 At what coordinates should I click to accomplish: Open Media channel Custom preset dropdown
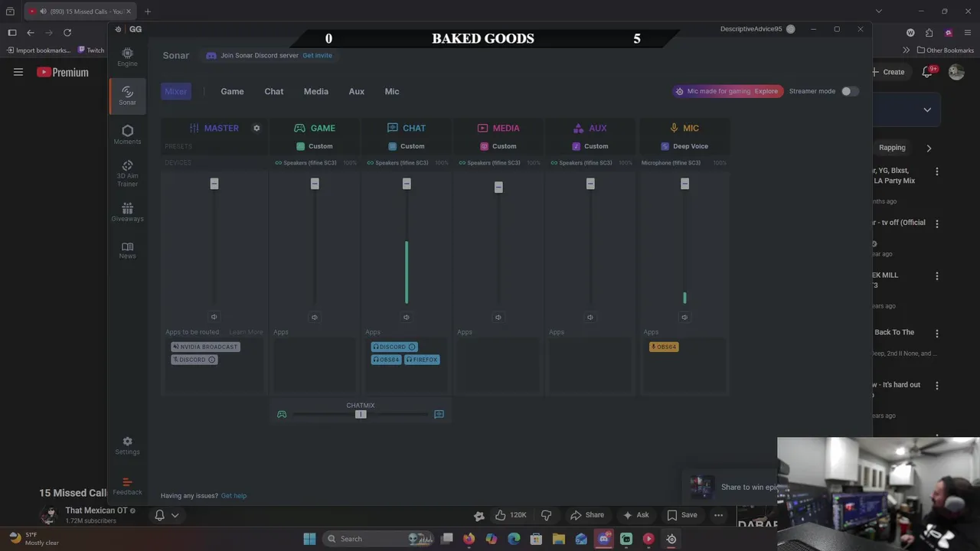tap(498, 146)
